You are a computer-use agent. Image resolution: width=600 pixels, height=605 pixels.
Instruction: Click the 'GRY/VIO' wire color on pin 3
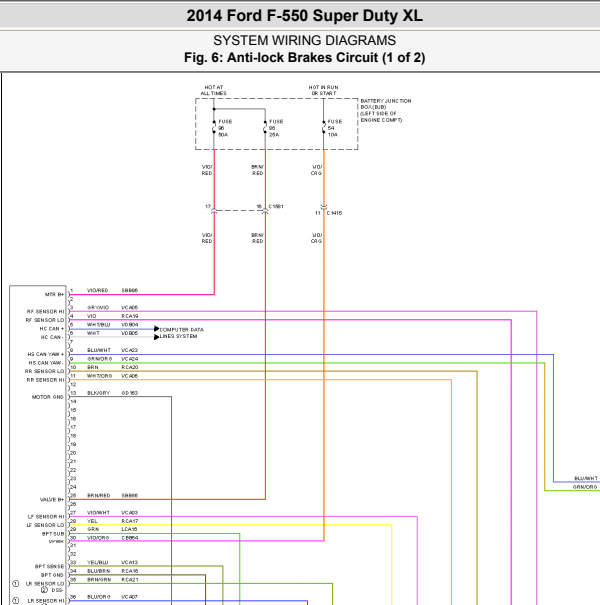[x=98, y=308]
